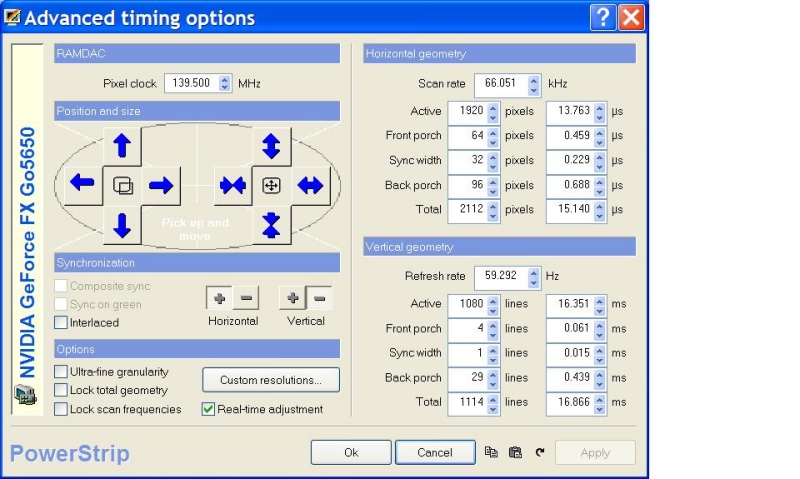Image resolution: width=800 pixels, height=479 pixels.
Task: Copy timings to clipboard icon
Action: (x=491, y=452)
